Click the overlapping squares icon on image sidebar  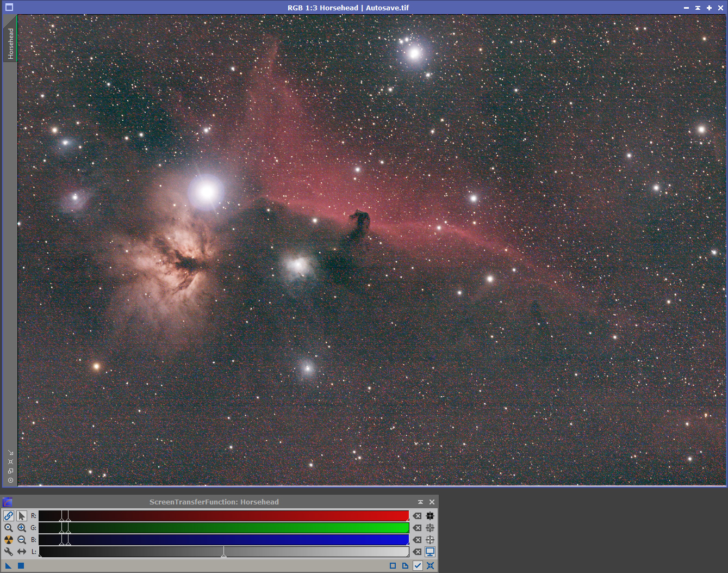tap(10, 471)
